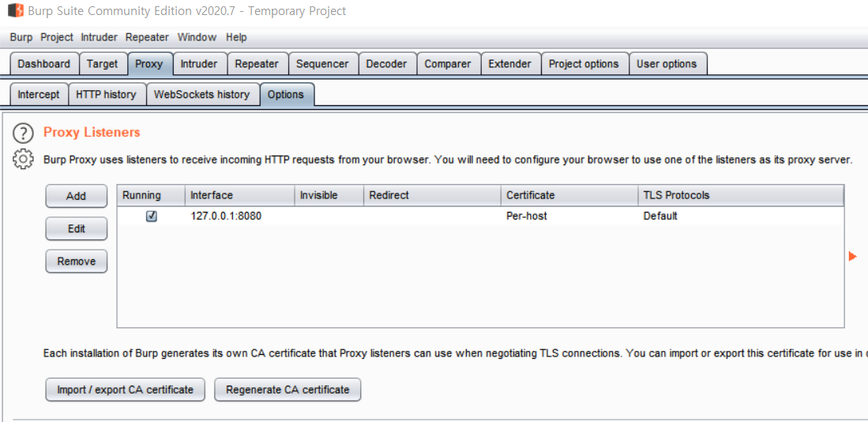Click the orange arrow right of listeners table
Screen dimensions: 868x422
[x=852, y=256]
